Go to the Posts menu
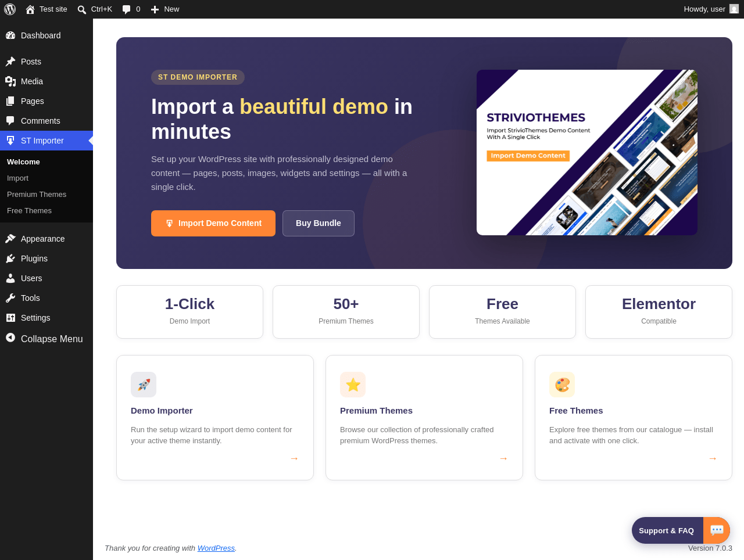The height and width of the screenshot is (560, 744). tap(46, 62)
